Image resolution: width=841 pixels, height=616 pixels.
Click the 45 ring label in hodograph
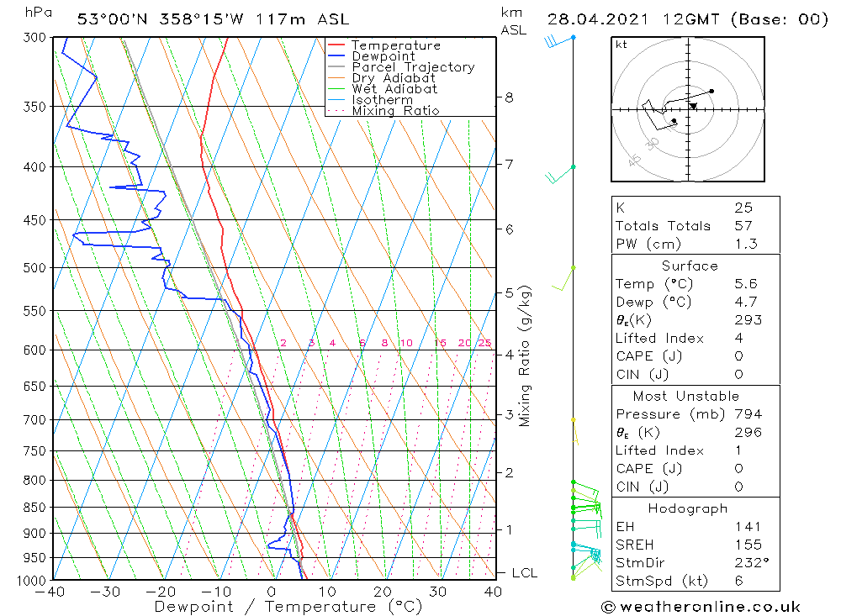[634, 160]
